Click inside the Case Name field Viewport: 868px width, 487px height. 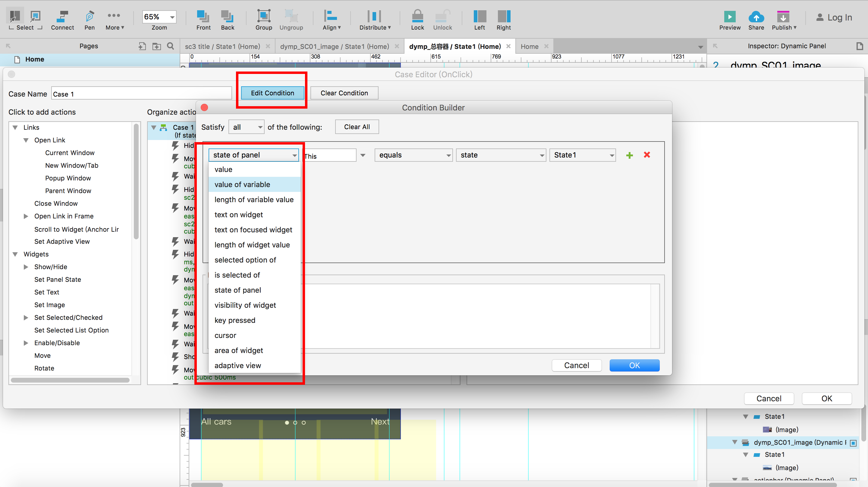coord(142,94)
